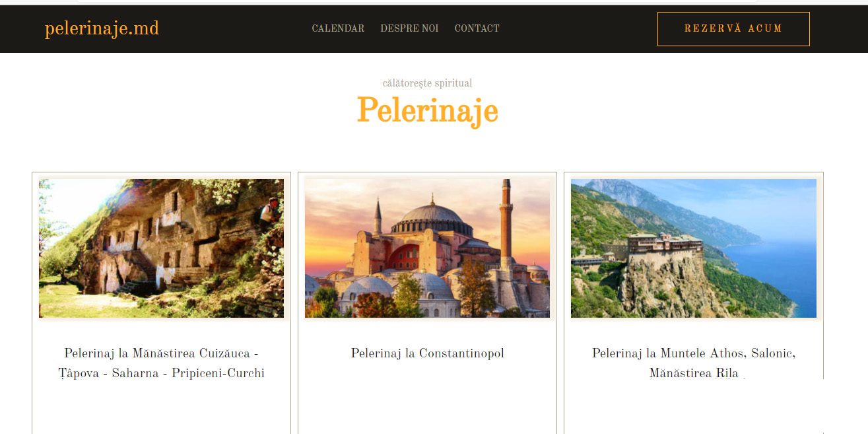This screenshot has height=434, width=868.
Task: Open the Muntele Athos cliff monastery photo
Action: (x=694, y=248)
